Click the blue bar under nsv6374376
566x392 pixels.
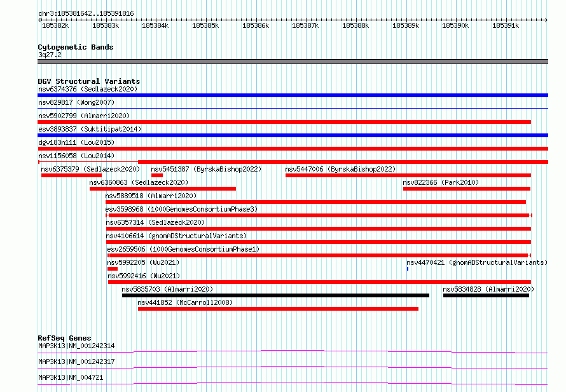[293, 95]
